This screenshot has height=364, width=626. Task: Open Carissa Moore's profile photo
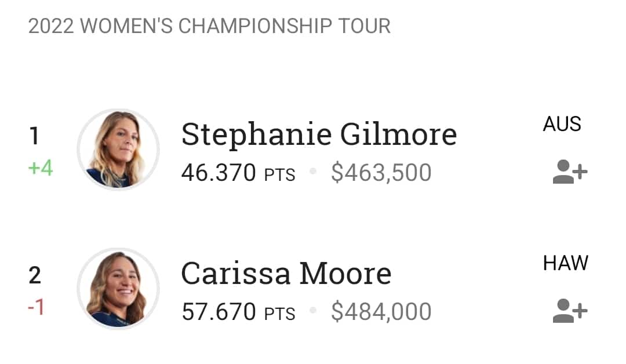coord(118,289)
